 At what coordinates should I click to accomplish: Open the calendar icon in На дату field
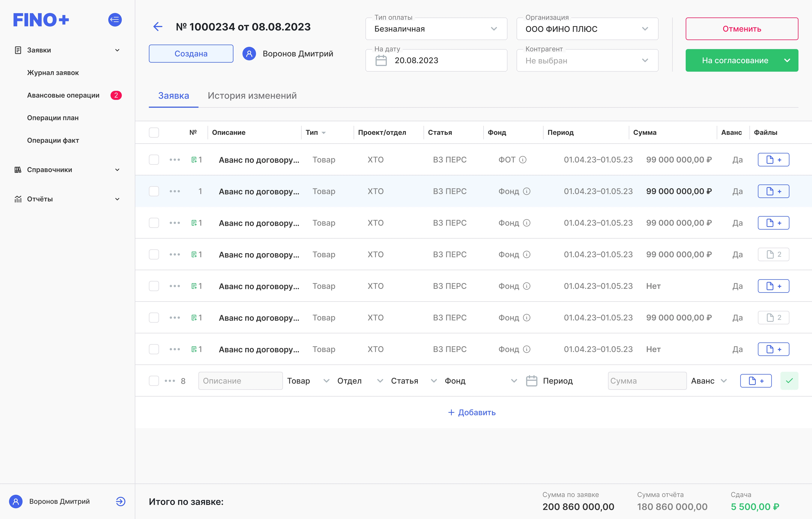click(x=381, y=61)
